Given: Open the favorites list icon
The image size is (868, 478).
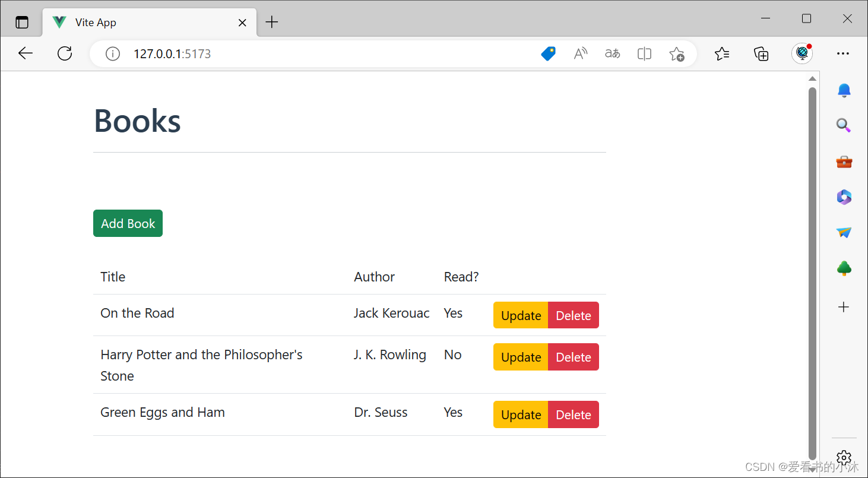Looking at the screenshot, I should pos(722,54).
